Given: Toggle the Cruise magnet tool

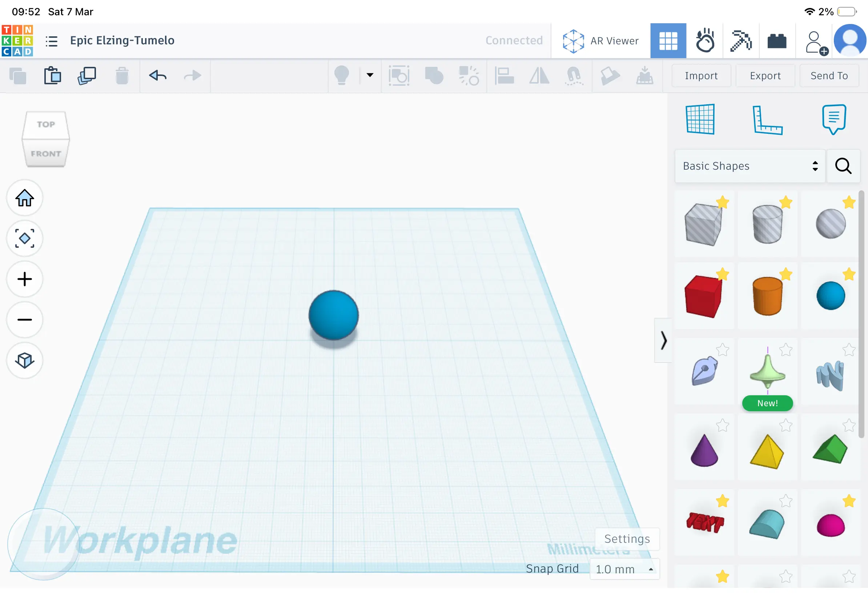Looking at the screenshot, I should pyautogui.click(x=574, y=76).
